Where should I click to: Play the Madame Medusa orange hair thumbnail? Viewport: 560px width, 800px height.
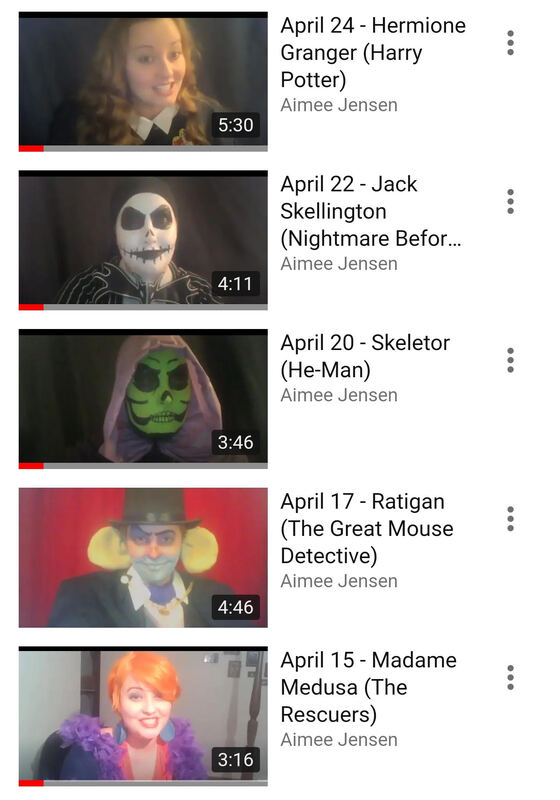(x=143, y=716)
